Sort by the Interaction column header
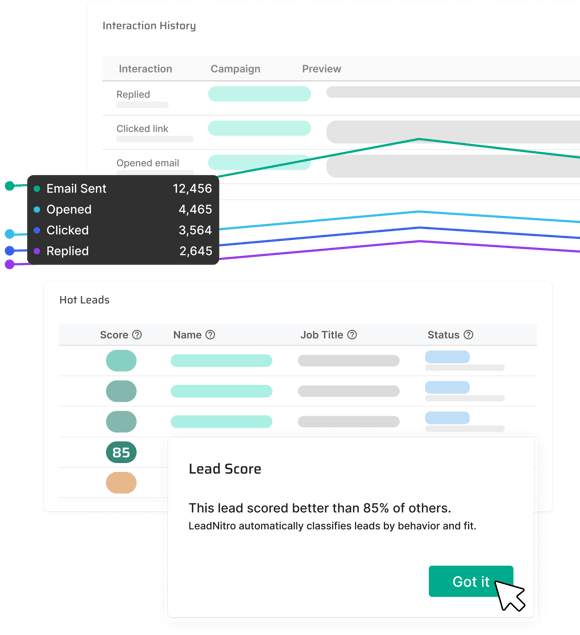580x635 pixels. [x=145, y=69]
